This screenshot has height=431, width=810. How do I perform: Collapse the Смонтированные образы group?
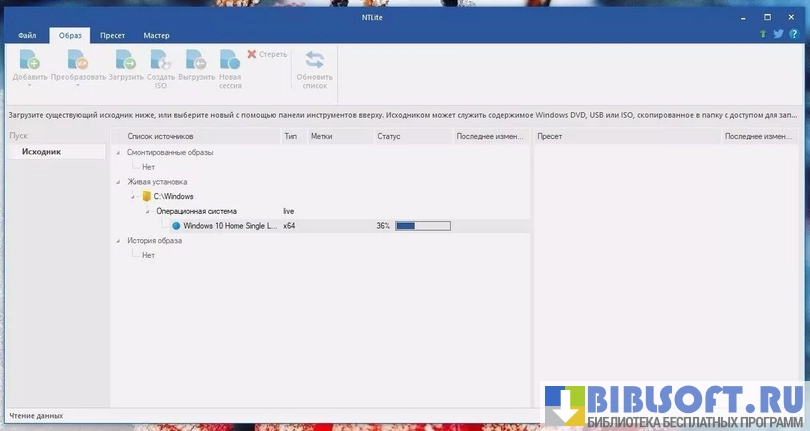pos(119,153)
